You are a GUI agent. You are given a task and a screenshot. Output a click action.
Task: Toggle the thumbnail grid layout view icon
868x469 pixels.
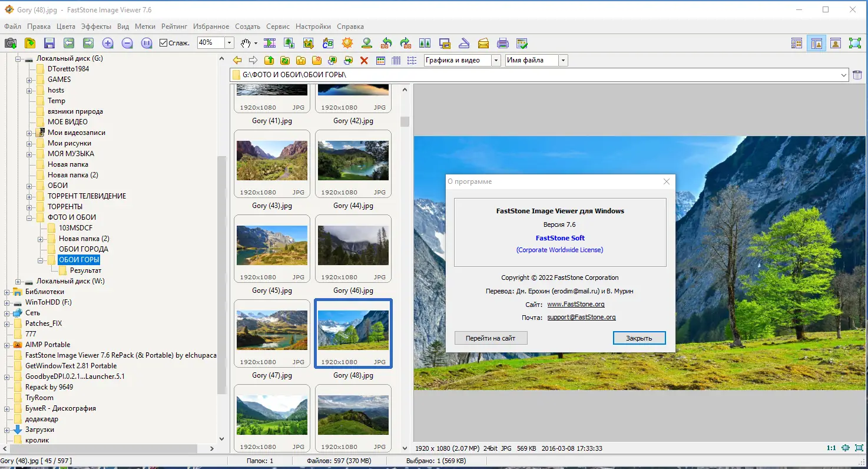click(797, 42)
